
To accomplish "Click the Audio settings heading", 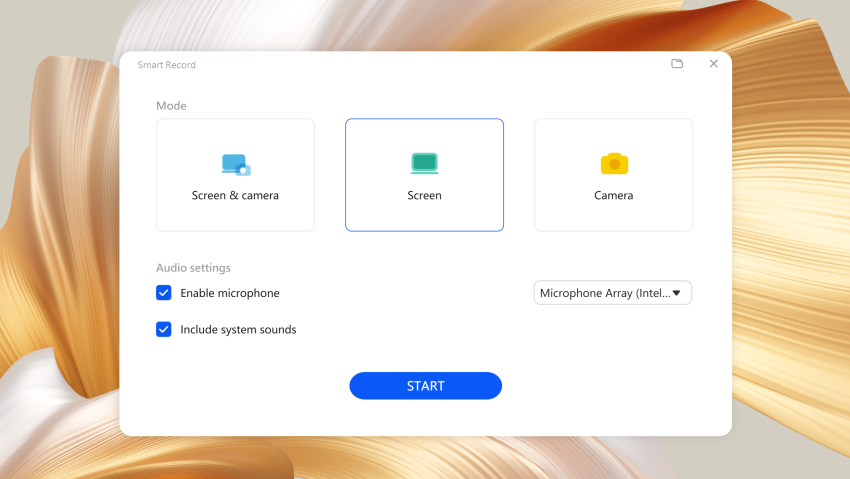I will [193, 268].
